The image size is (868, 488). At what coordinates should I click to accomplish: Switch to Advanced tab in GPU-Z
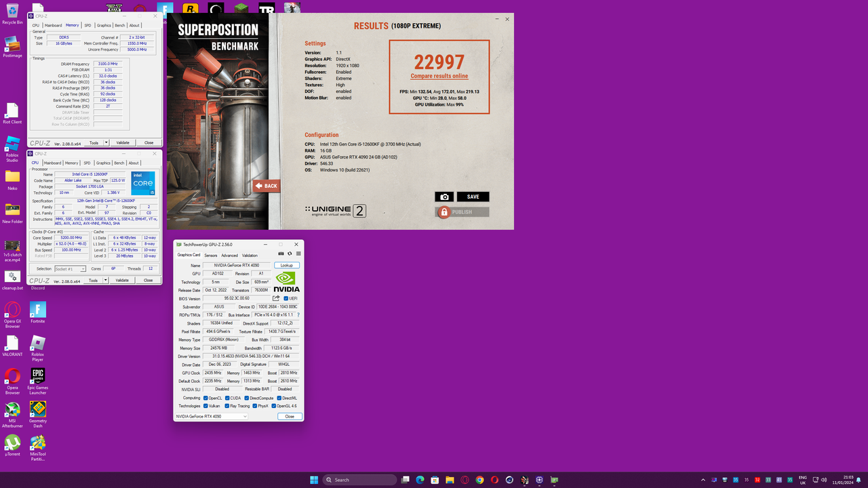pos(230,256)
